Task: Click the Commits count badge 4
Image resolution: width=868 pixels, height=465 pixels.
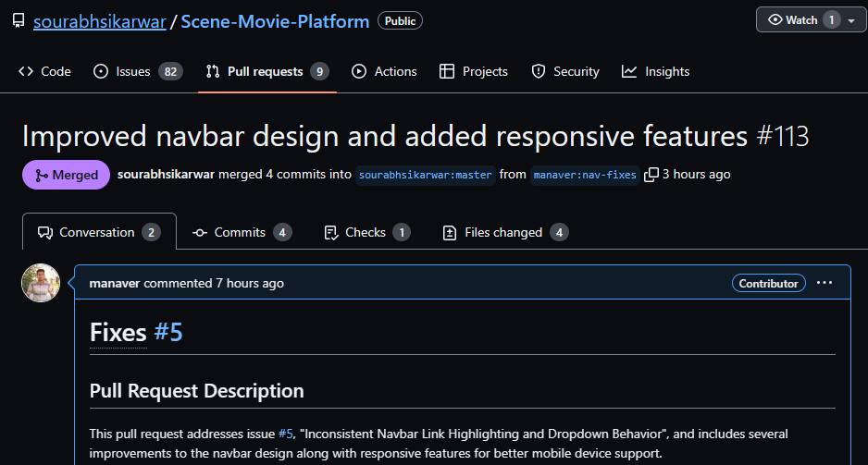Action: pyautogui.click(x=282, y=232)
